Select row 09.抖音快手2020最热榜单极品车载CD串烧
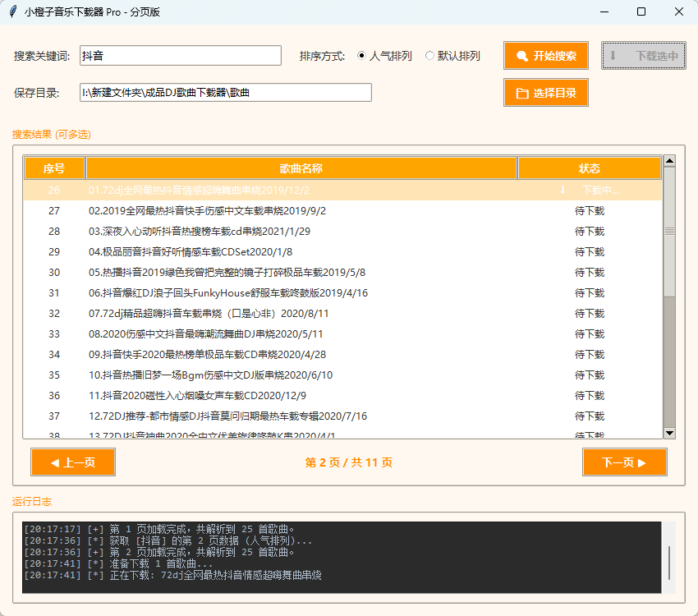The width and height of the screenshot is (698, 616). [342, 354]
